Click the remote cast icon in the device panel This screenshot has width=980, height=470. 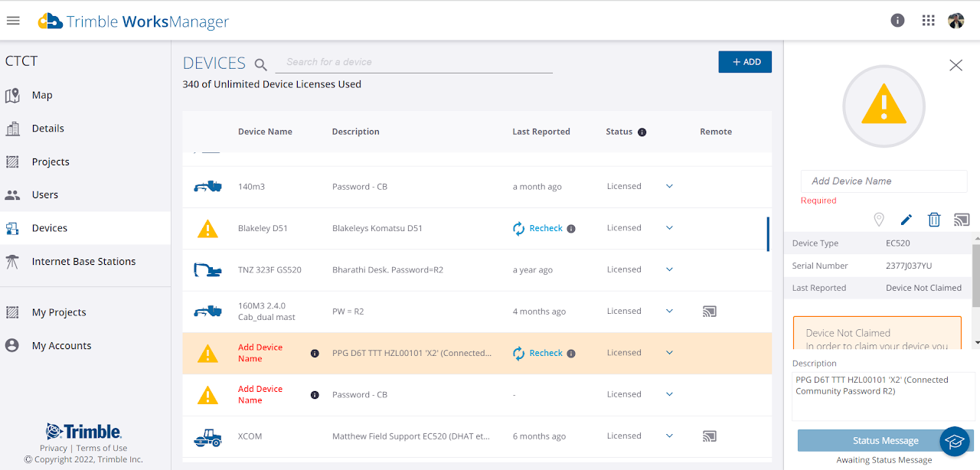(962, 220)
